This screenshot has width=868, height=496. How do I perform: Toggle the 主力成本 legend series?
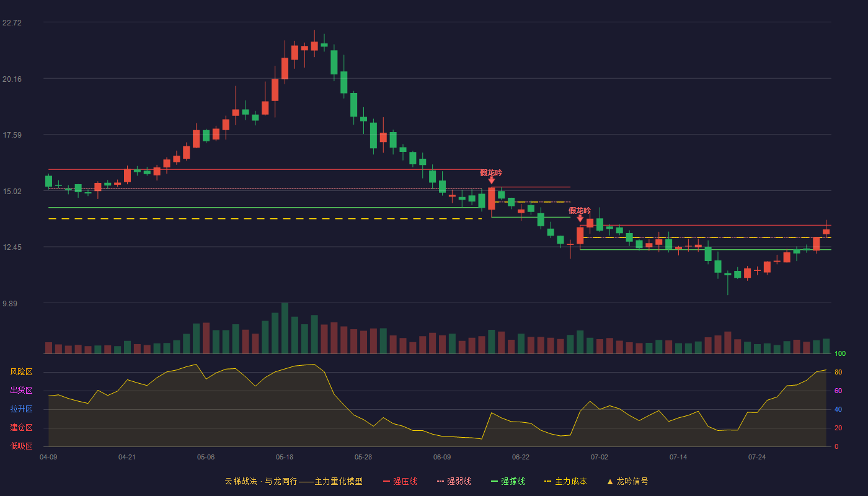pyautogui.click(x=565, y=481)
